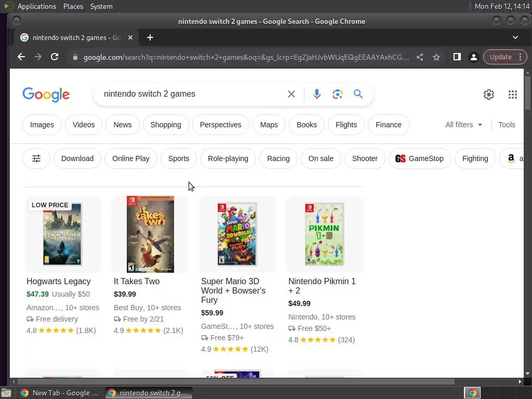Close the nintendo switch 2 games tab
532x399 pixels.
point(130,37)
